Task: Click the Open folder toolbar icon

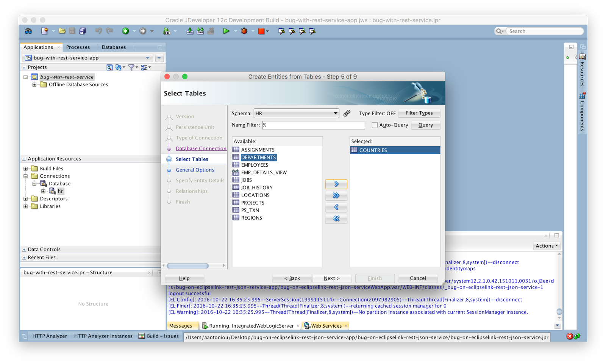Action: 62,31
